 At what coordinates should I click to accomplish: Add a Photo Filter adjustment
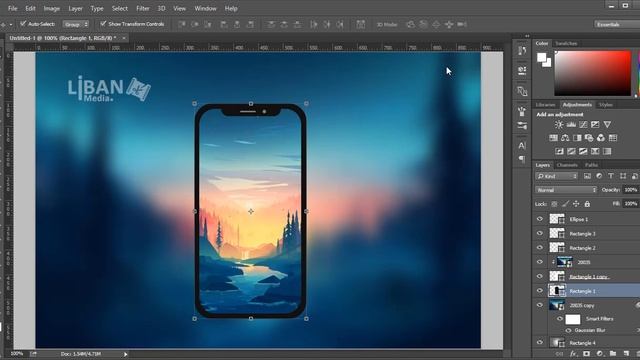tap(589, 138)
